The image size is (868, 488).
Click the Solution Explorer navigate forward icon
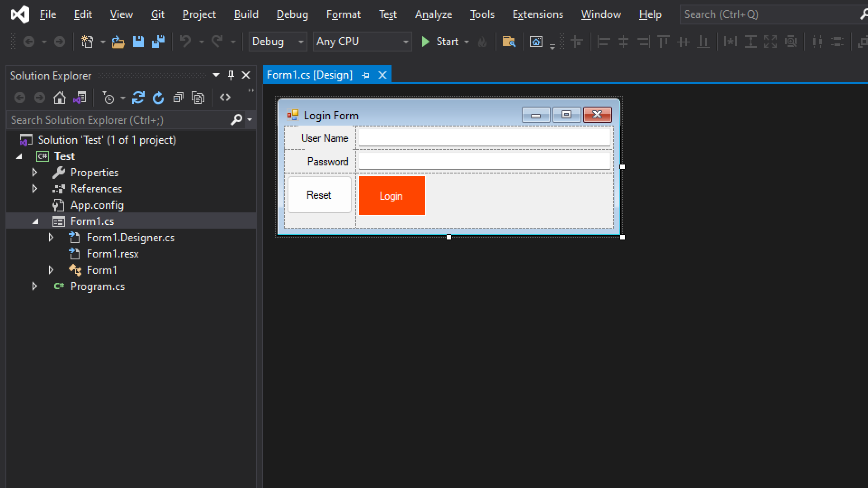pos(39,98)
